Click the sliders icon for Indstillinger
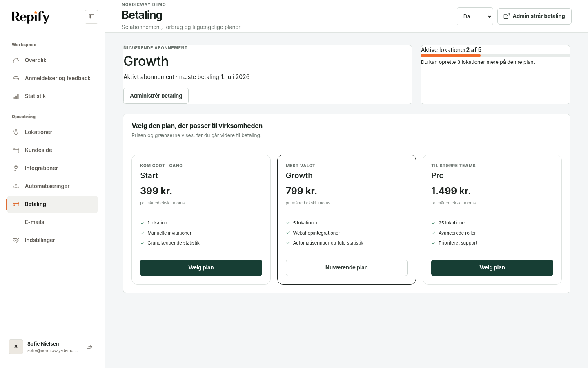 coord(16,240)
